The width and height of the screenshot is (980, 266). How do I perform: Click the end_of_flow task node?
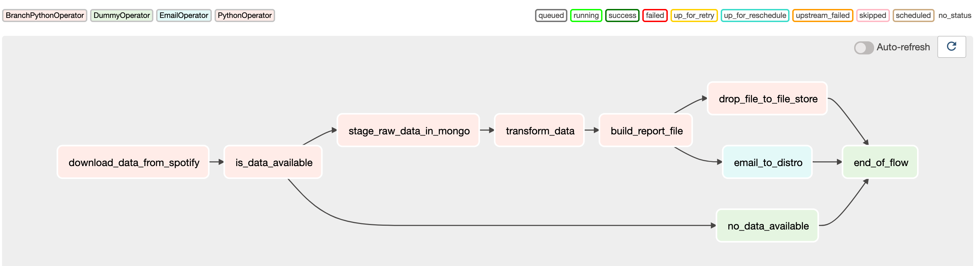coord(880,162)
